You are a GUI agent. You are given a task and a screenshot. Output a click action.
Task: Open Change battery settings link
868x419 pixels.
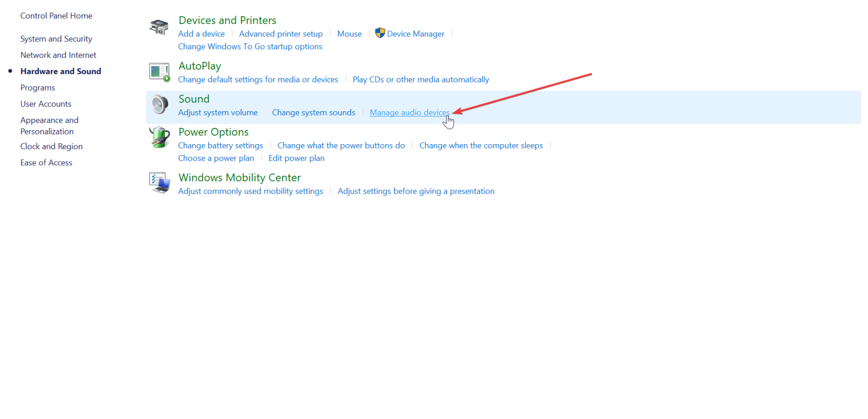[221, 146]
